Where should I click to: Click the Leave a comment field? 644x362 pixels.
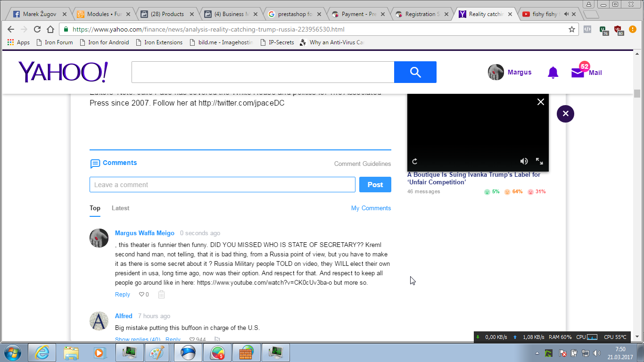pyautogui.click(x=223, y=185)
